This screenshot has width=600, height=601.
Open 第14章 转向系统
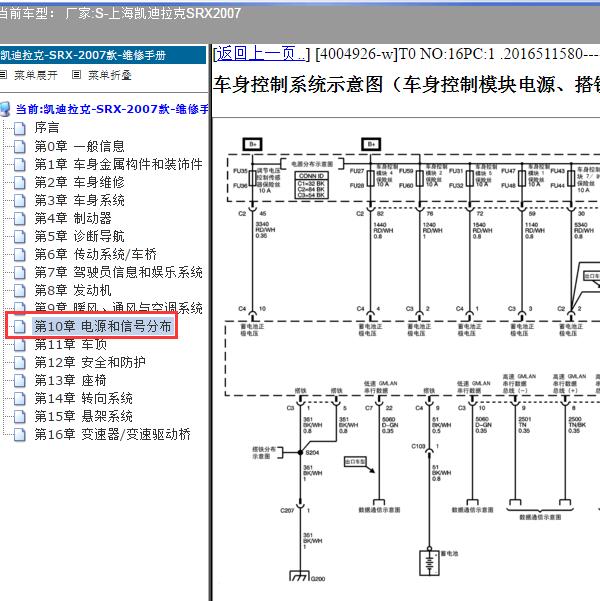tap(84, 398)
